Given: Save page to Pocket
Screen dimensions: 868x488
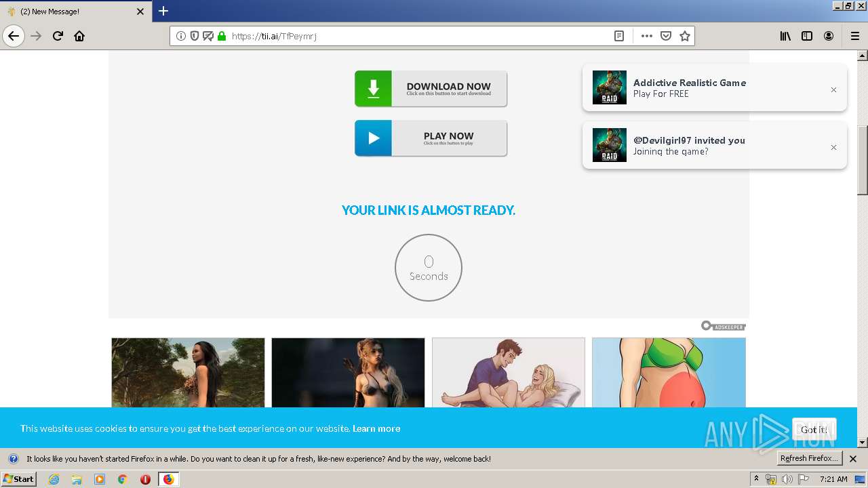Looking at the screenshot, I should [x=666, y=36].
